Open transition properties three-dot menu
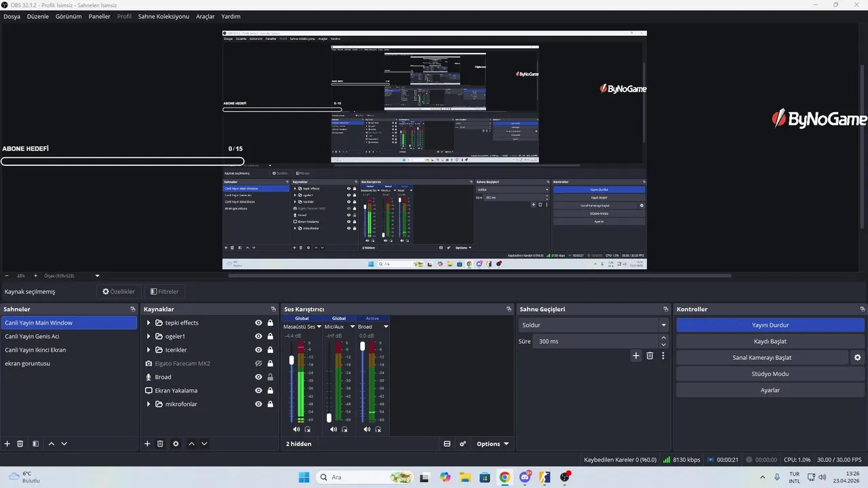Screen dimensions: 868x488 (x=663, y=356)
